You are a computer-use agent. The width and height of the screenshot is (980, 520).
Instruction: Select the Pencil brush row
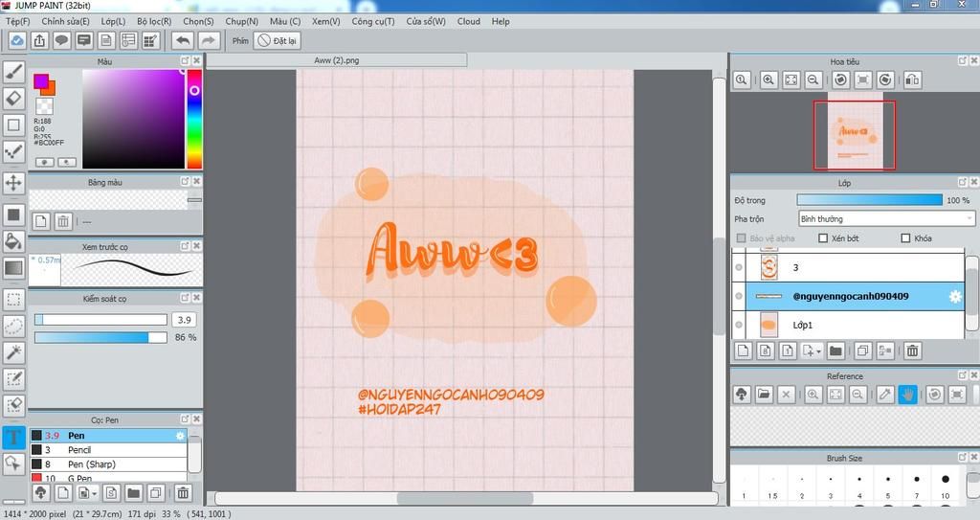109,450
